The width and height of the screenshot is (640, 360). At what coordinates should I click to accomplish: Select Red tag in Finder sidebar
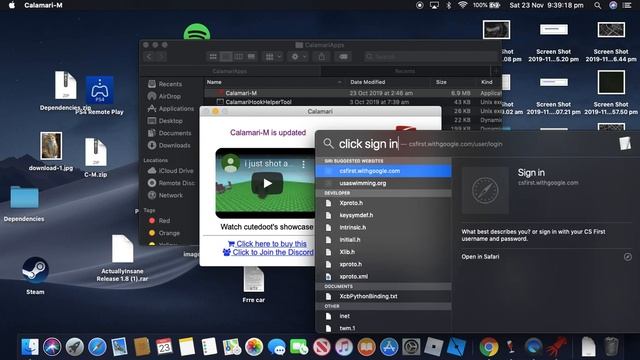tap(164, 220)
